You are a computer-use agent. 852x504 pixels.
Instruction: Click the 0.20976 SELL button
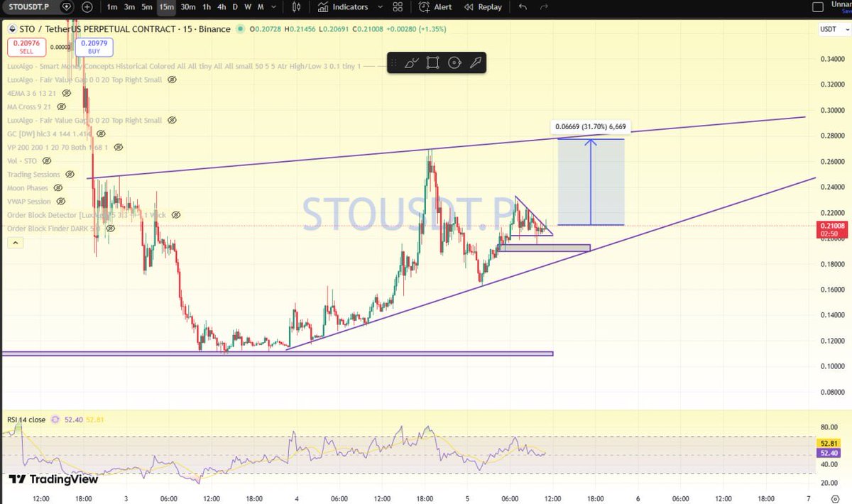pyautogui.click(x=27, y=47)
